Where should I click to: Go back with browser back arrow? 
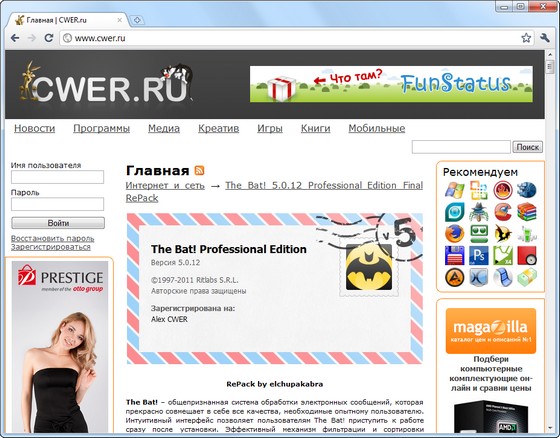click(15, 38)
